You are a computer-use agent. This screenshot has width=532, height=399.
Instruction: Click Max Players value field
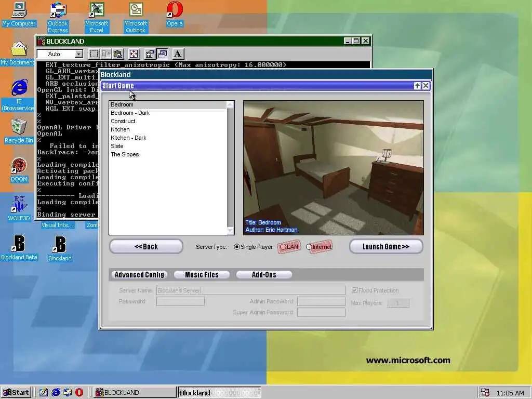398,303
